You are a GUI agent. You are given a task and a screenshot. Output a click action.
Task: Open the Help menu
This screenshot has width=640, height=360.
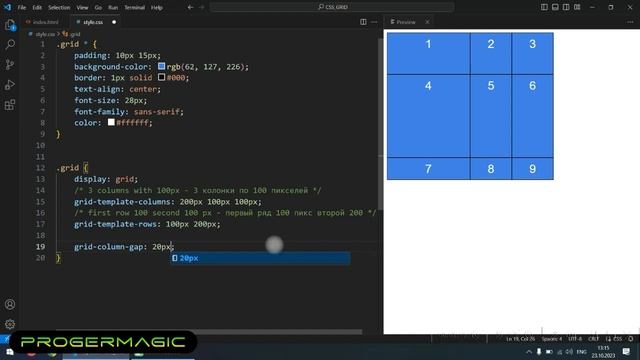(157, 7)
